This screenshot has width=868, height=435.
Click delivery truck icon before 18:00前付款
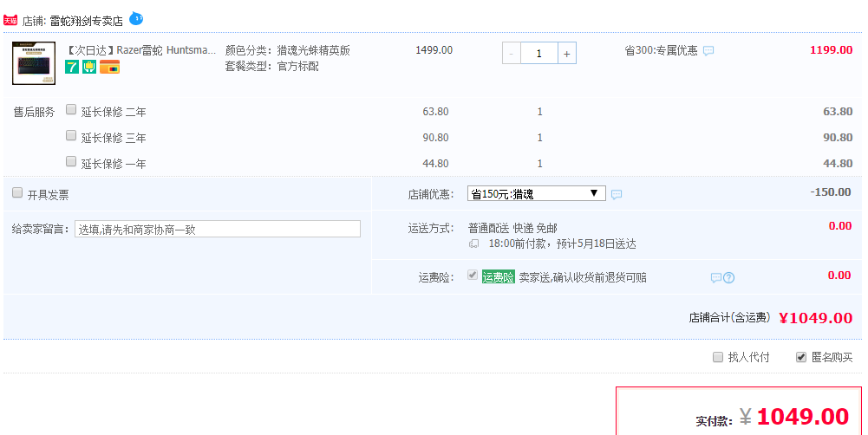473,244
